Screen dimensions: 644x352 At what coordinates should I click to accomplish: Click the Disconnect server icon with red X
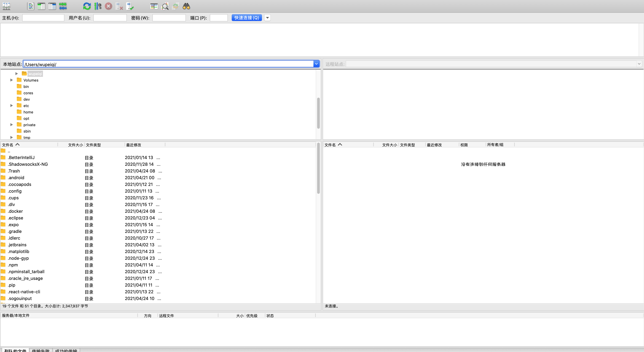point(119,6)
